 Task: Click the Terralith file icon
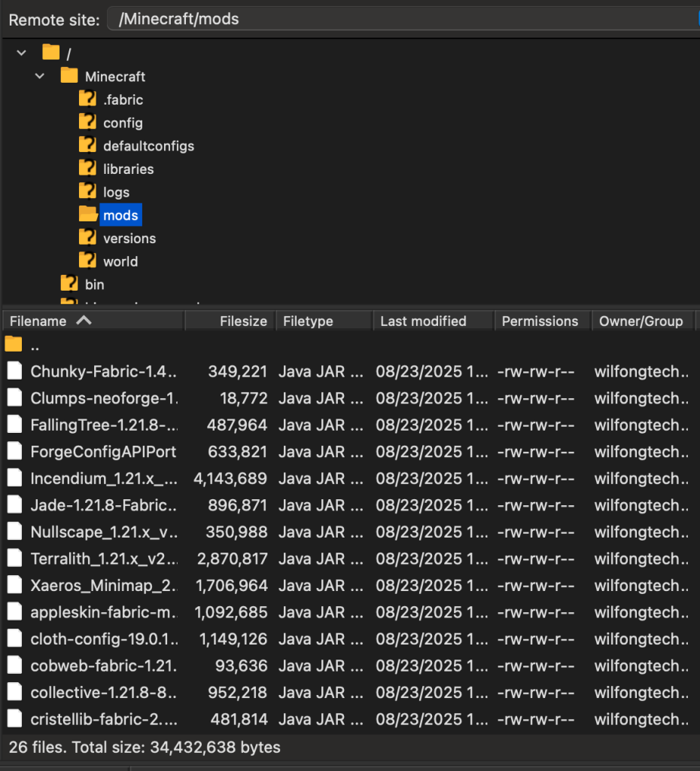click(15, 558)
